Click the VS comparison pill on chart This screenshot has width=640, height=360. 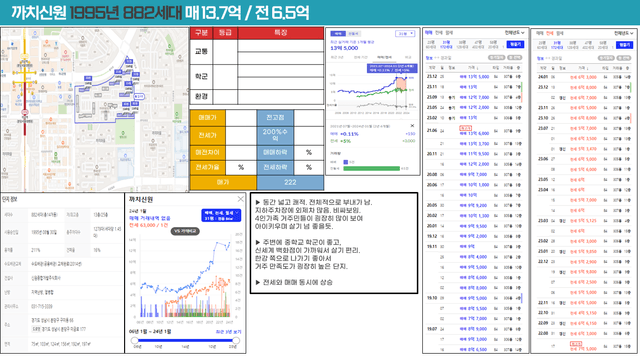click(x=184, y=231)
